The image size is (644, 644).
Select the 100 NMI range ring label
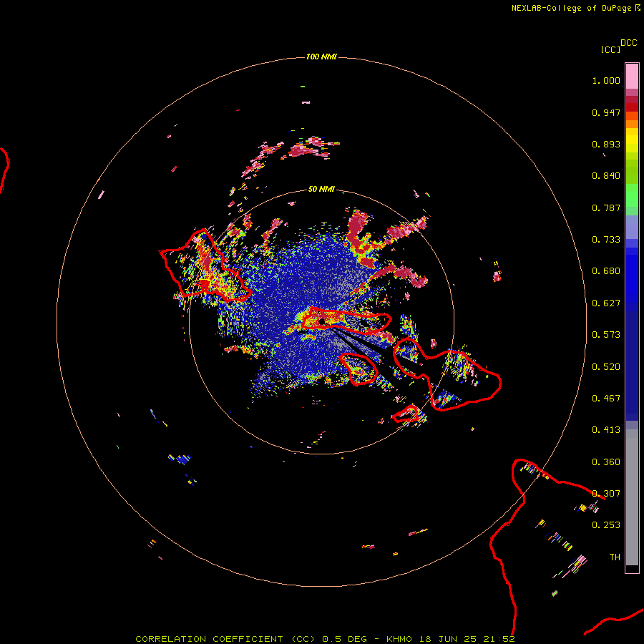tap(321, 57)
